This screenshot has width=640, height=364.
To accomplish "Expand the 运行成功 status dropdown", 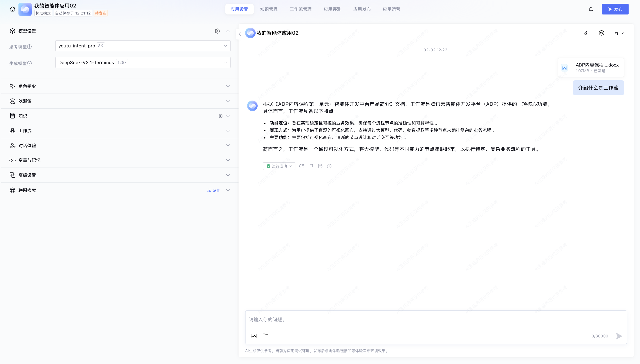I will pyautogui.click(x=279, y=166).
